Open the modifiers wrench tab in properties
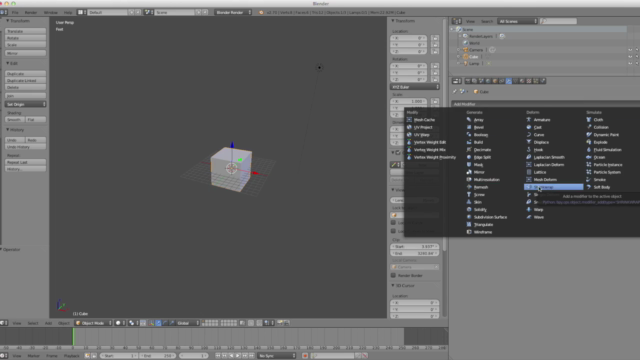 (509, 81)
